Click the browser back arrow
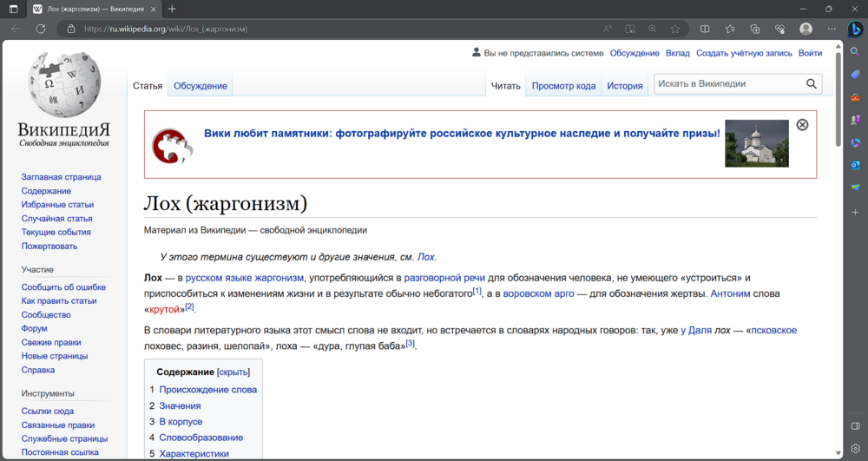This screenshot has height=461, width=868. tap(16, 29)
